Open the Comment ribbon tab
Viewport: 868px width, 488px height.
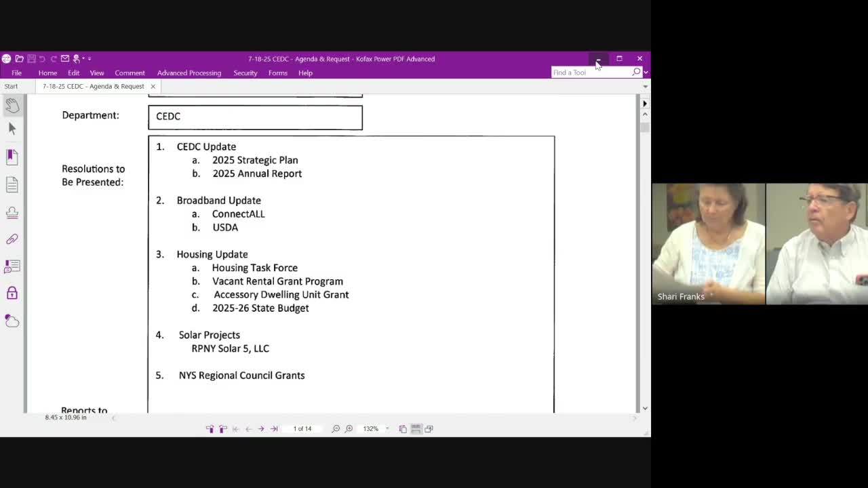tap(130, 73)
